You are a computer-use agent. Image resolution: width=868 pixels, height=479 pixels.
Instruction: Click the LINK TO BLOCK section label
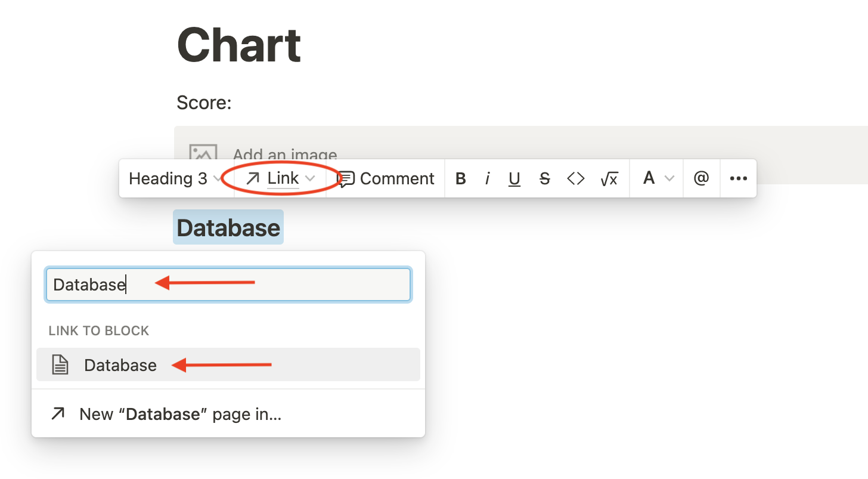click(x=99, y=330)
